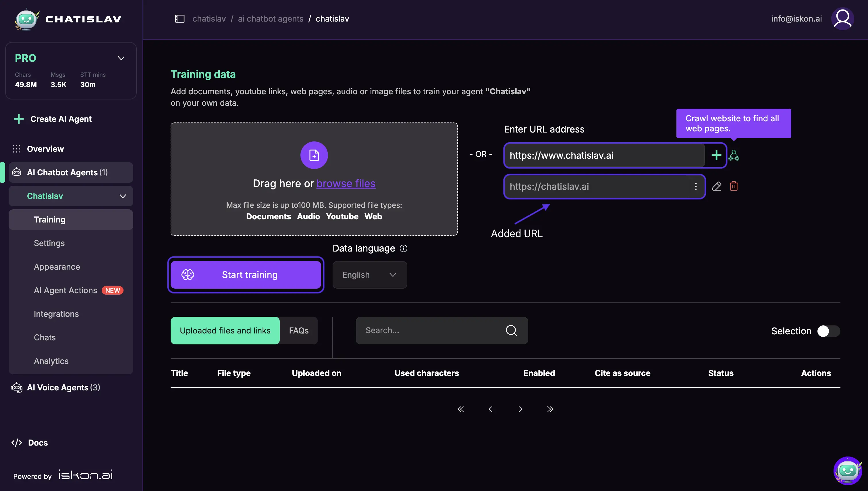Click the Cite as source column header
The height and width of the screenshot is (491, 868).
(622, 373)
